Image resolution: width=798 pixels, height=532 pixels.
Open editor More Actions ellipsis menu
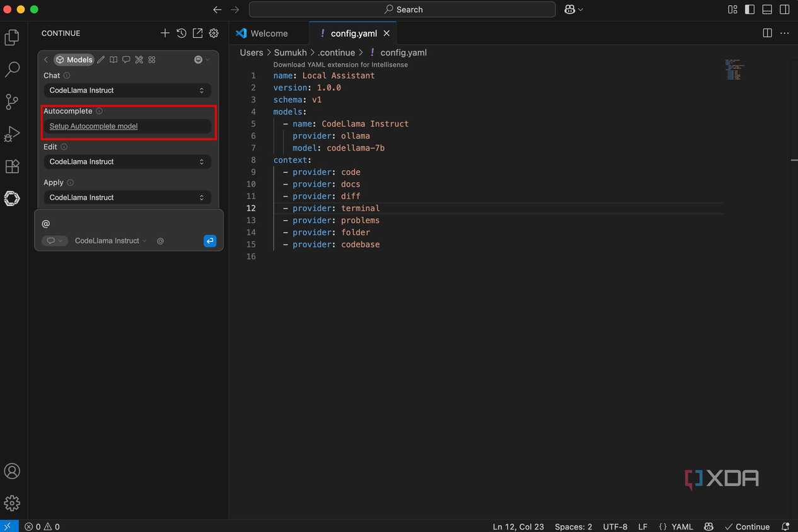(785, 33)
